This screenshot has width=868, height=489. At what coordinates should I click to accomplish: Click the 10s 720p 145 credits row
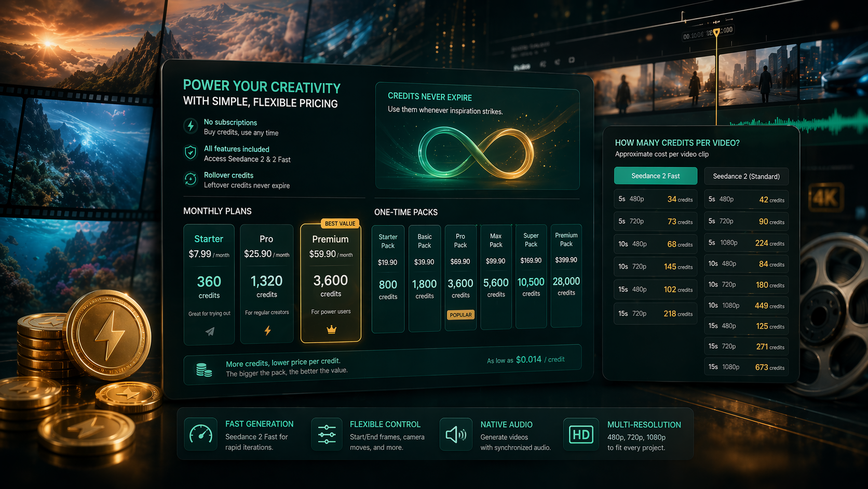tap(656, 267)
